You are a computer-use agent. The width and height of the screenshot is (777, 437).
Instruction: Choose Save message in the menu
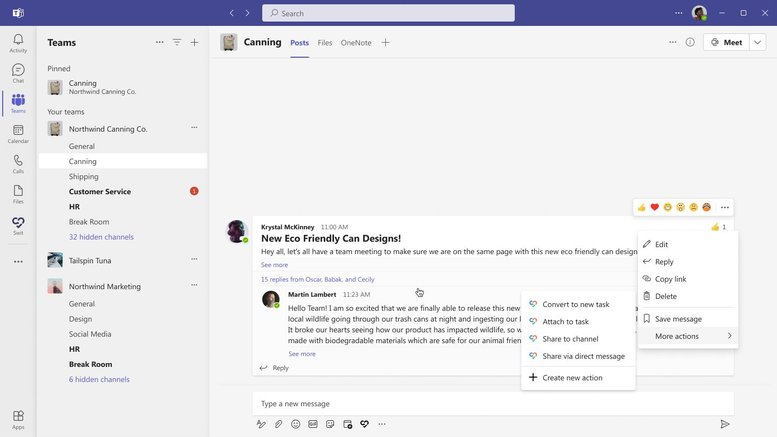coord(688,319)
